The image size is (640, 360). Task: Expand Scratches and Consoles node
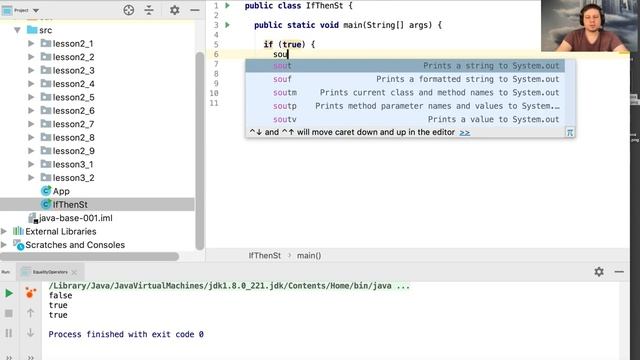click(x=4, y=245)
